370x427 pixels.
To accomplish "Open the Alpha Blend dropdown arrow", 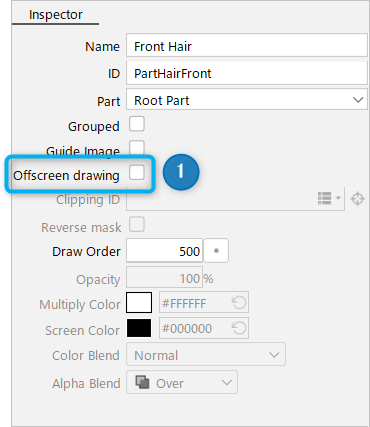I will 227,382.
